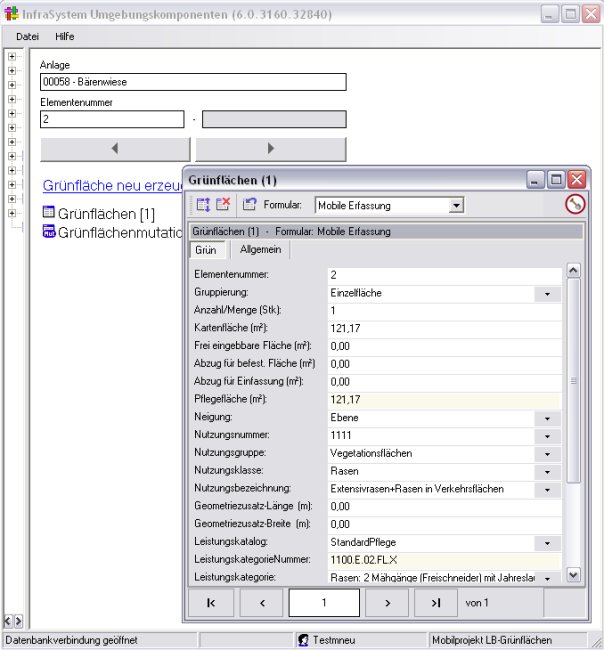The width and height of the screenshot is (604, 650).
Task: Open the Formular dropdown showing Mobile Erfassung
Action: coord(456,206)
